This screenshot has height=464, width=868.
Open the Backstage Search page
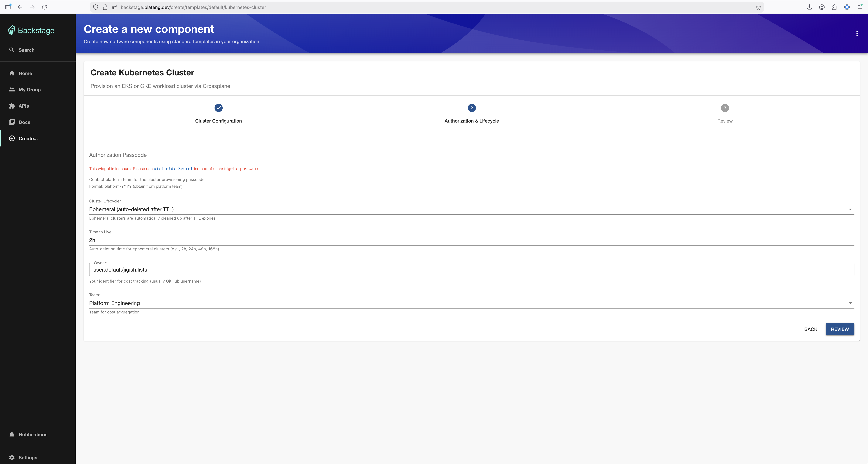coord(26,50)
